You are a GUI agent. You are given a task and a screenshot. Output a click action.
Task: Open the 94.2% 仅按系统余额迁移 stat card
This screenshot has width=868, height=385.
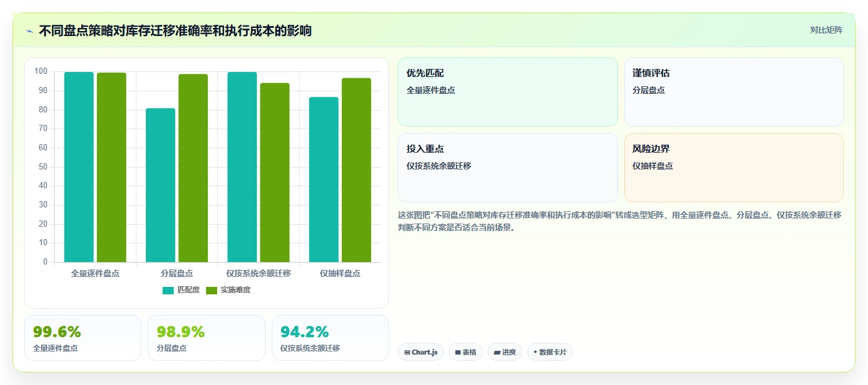(330, 338)
